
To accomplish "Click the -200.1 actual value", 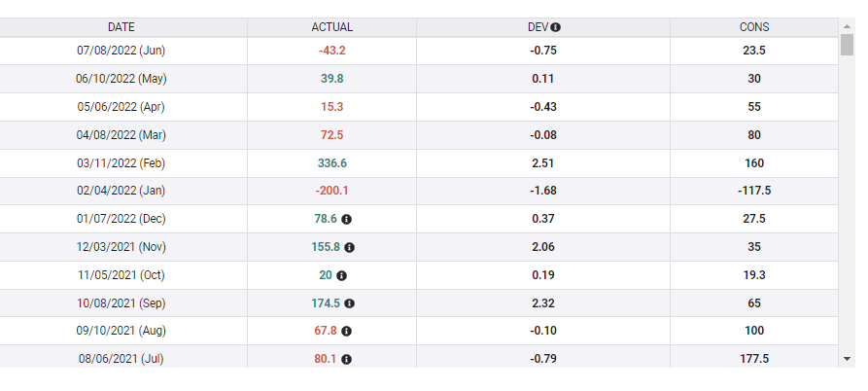I will [332, 191].
